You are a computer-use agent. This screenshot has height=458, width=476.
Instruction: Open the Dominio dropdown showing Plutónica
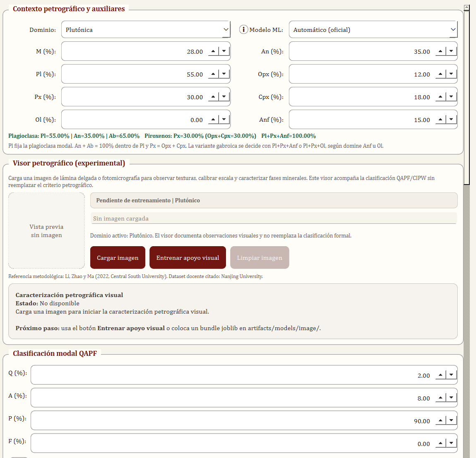146,29
